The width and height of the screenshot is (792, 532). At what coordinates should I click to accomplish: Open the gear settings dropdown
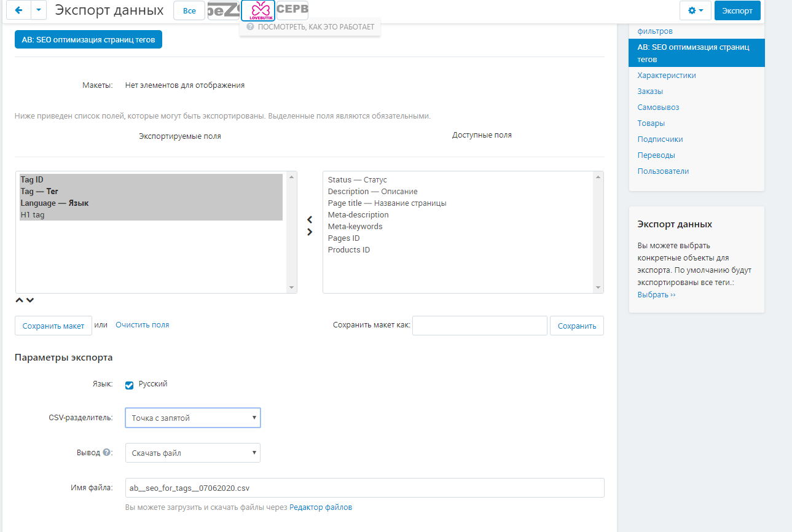[x=696, y=10]
